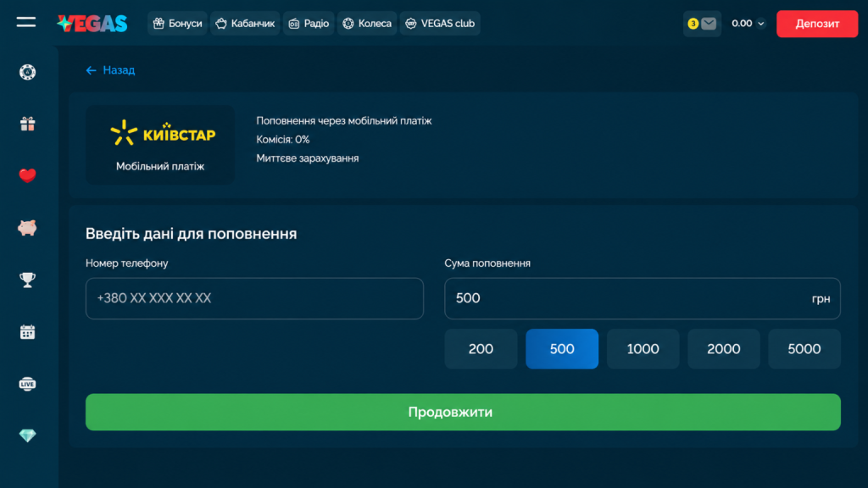The image size is (868, 488).
Task: Open the messages envelope with 3 notifications
Action: [x=702, y=23]
